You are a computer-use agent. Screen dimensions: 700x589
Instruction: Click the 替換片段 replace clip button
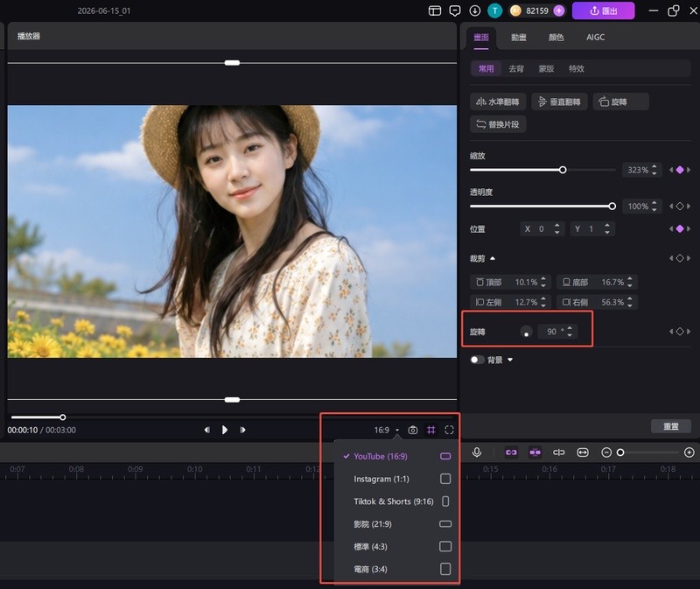pos(498,124)
